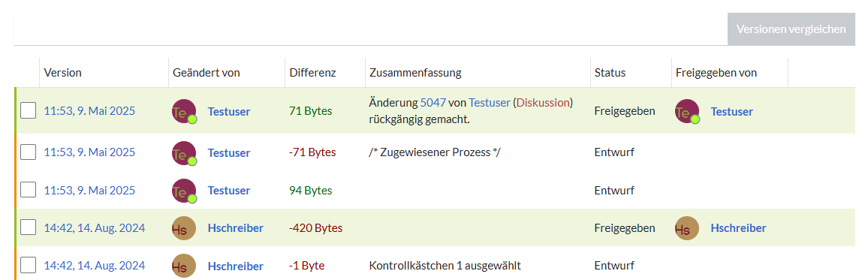868x280 pixels.
Task: Select checkbox of the Zugewiesener Prozess version
Action: [x=29, y=152]
